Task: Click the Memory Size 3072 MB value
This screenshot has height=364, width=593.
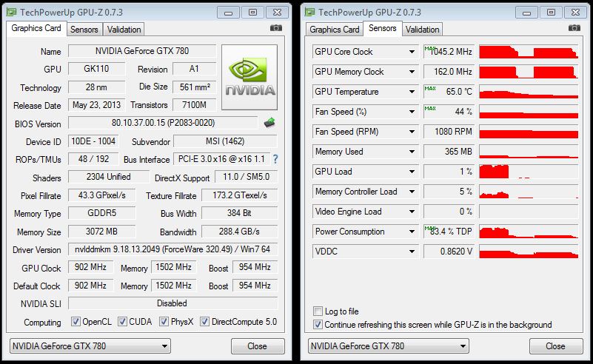Action: click(x=101, y=232)
